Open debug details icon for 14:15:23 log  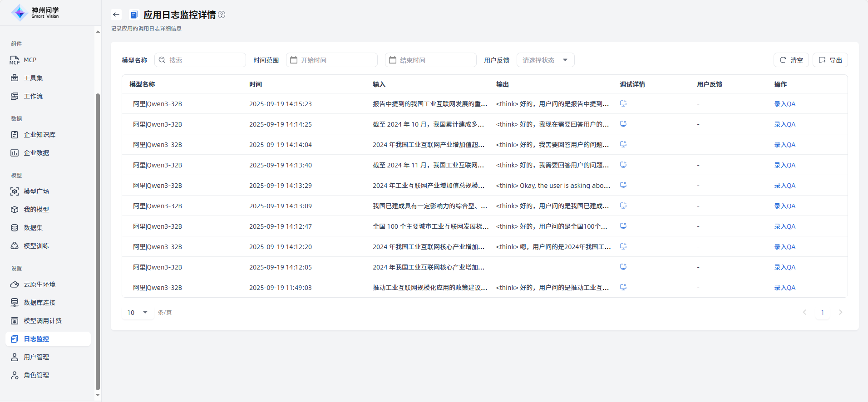(x=623, y=103)
